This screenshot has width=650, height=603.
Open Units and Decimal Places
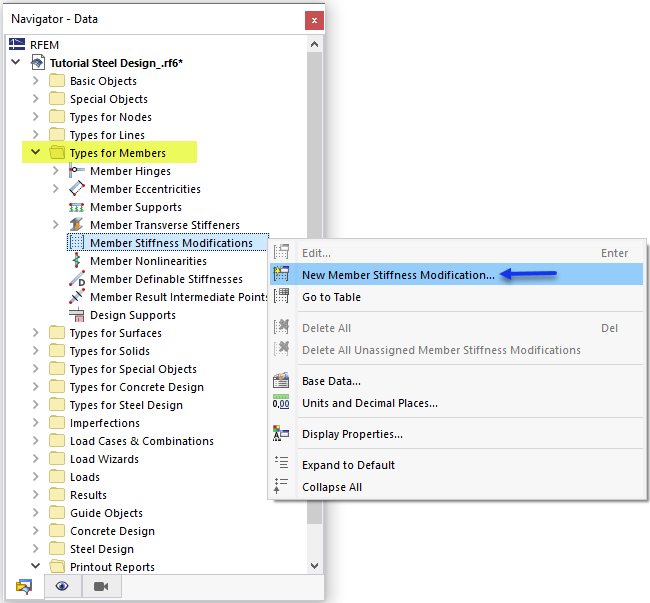(456, 403)
